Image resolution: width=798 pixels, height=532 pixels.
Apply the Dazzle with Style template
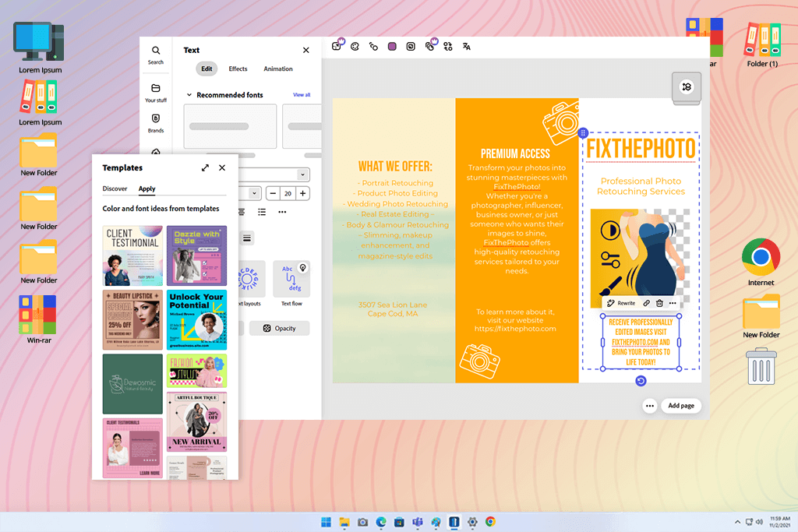point(196,255)
